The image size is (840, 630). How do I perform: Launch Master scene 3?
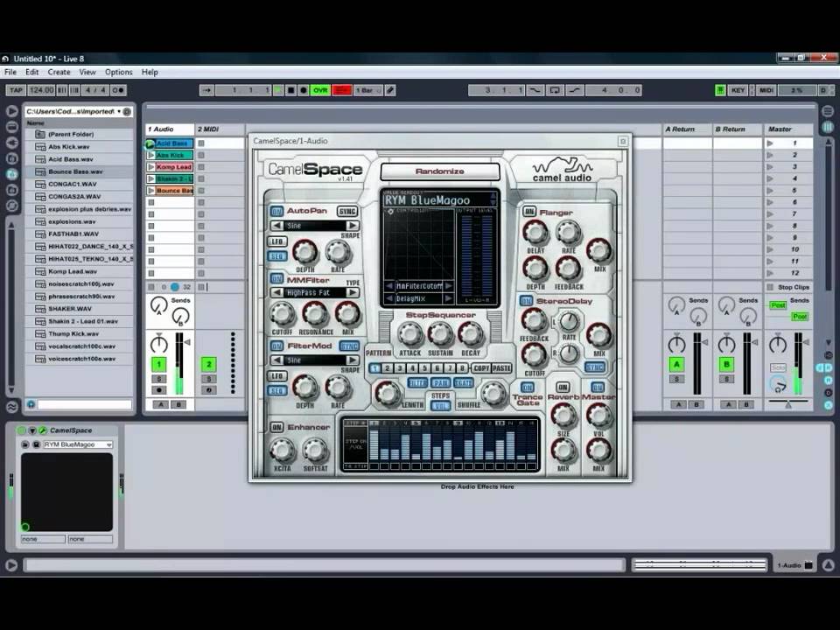coord(770,167)
